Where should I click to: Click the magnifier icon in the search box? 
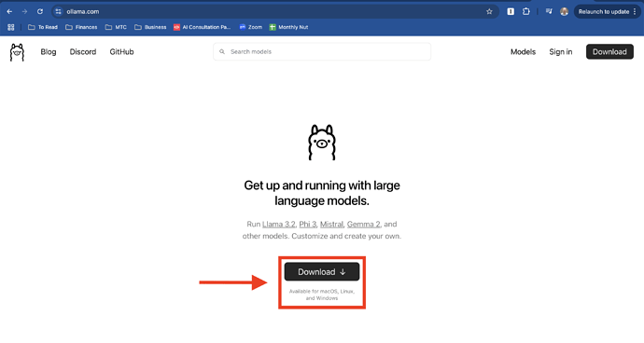(x=222, y=51)
